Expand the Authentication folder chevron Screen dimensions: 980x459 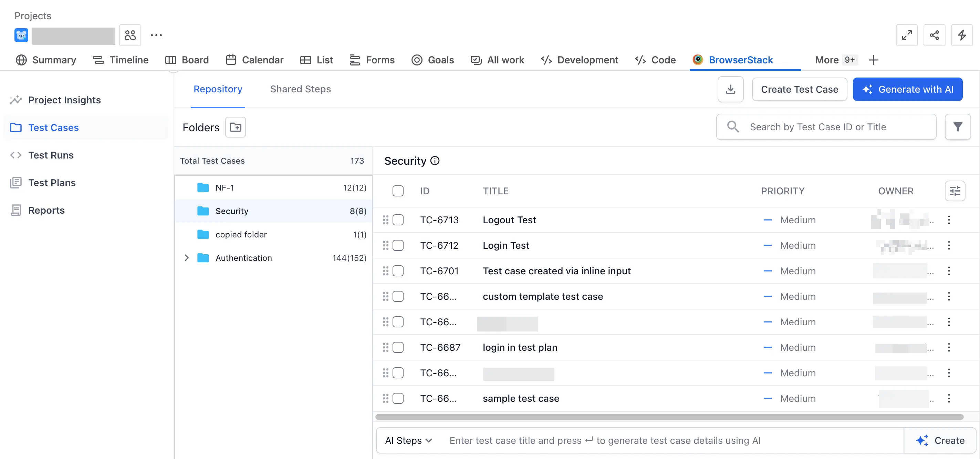coord(186,258)
